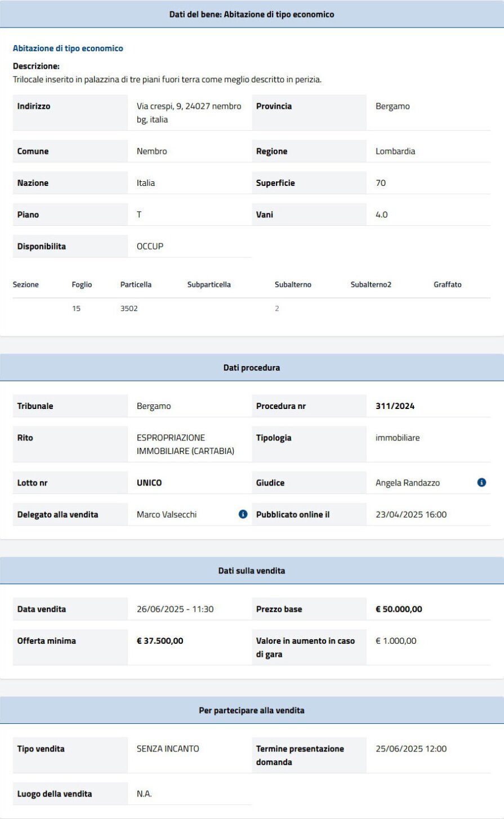Select the 'Per partecipare alla vendita' header
Image resolution: width=504 pixels, height=819 pixels.
(x=252, y=710)
